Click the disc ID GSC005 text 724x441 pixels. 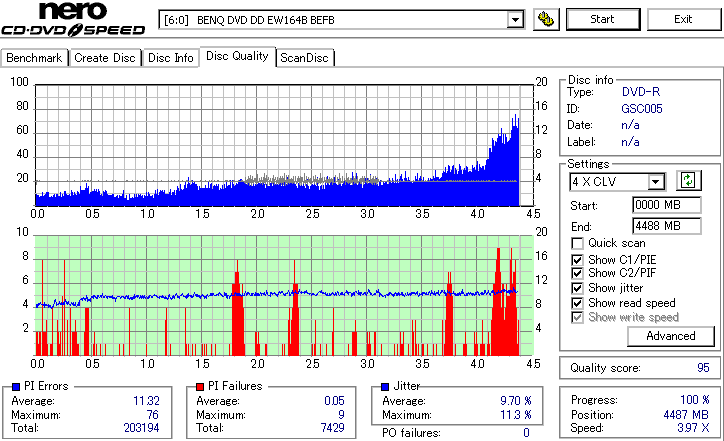pyautogui.click(x=642, y=109)
